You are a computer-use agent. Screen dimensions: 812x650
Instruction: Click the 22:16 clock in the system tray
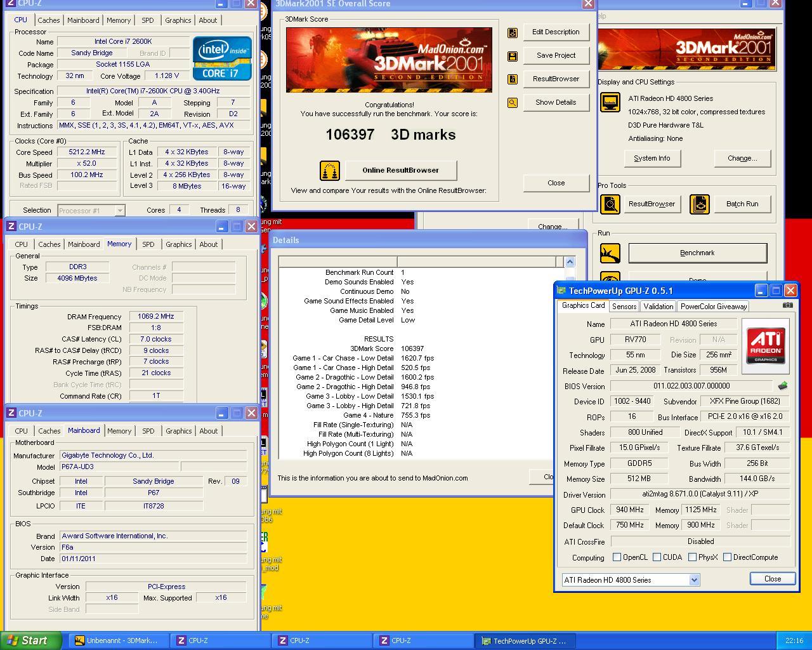tap(794, 640)
